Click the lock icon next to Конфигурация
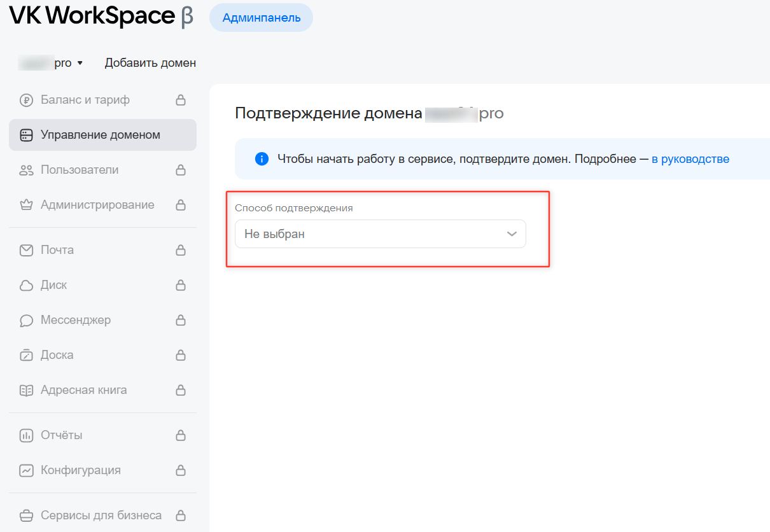This screenshot has height=532, width=770. pyautogui.click(x=181, y=471)
